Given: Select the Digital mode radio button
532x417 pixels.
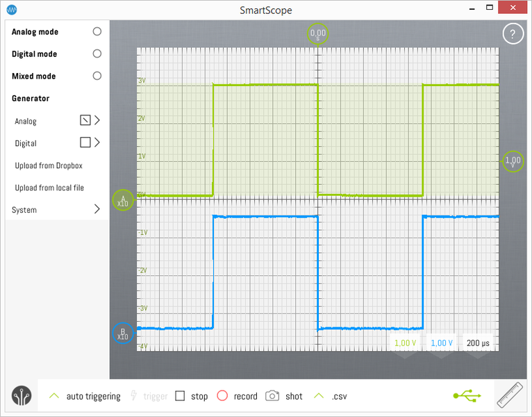Looking at the screenshot, I should [97, 54].
